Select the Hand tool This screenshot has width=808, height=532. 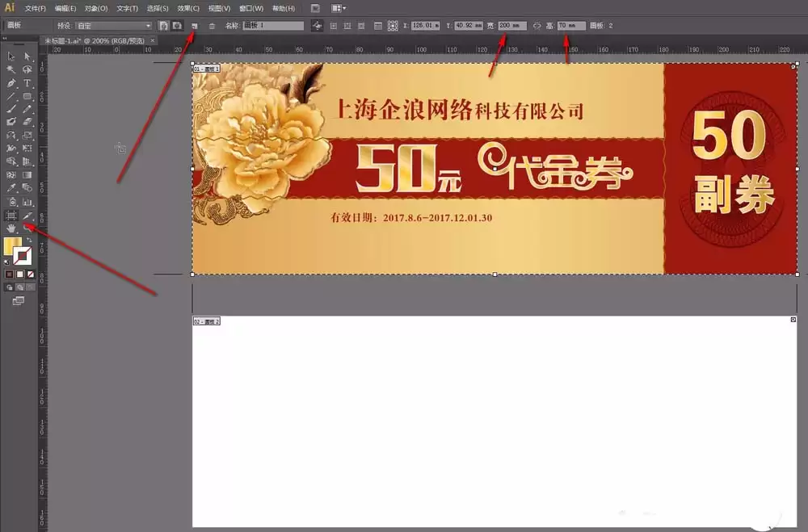tap(11, 228)
